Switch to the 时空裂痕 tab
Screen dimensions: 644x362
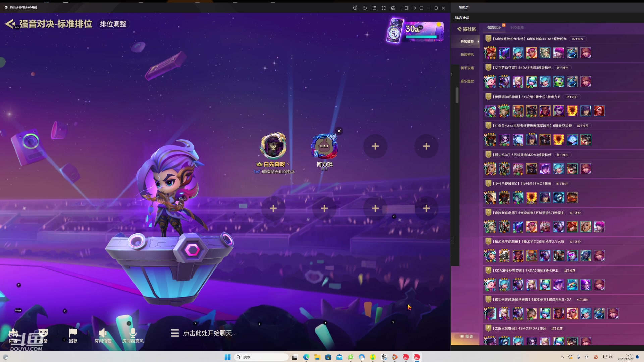pos(517,28)
